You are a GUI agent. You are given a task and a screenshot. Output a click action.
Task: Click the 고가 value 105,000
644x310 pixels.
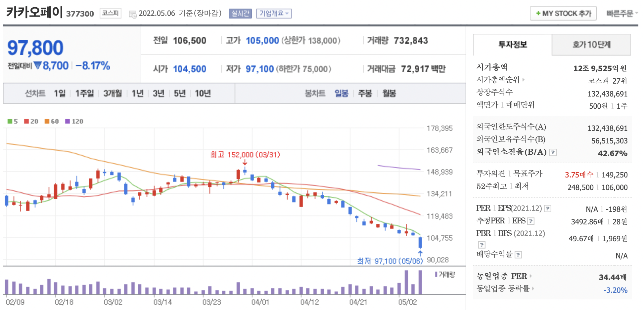262,41
